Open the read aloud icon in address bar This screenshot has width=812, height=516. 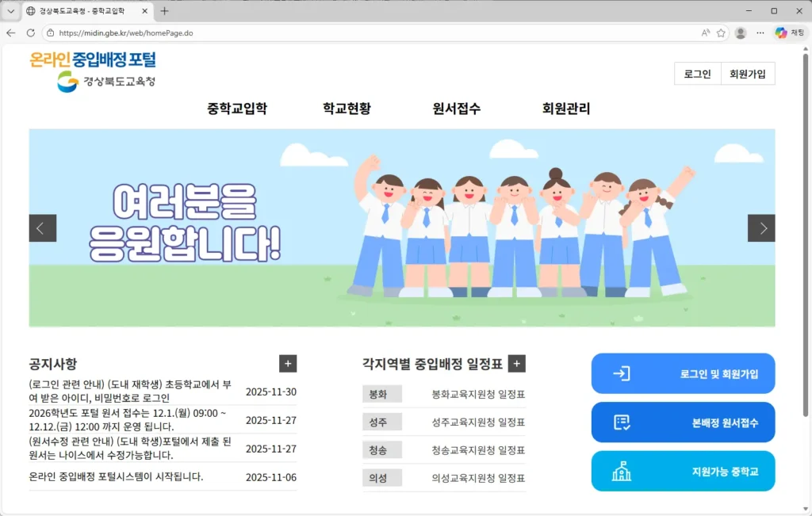[705, 33]
